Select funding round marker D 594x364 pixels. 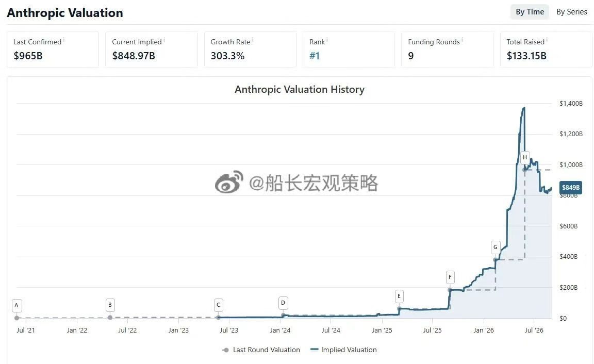[x=283, y=303]
